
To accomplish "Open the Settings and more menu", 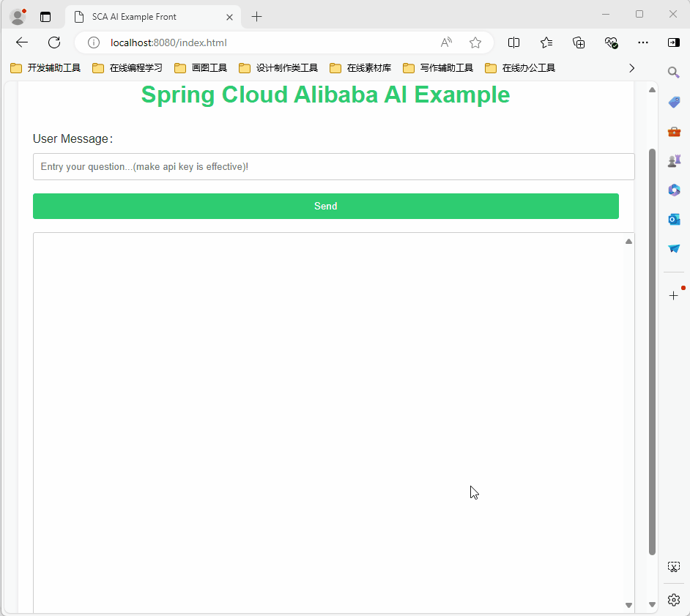I will coord(643,42).
